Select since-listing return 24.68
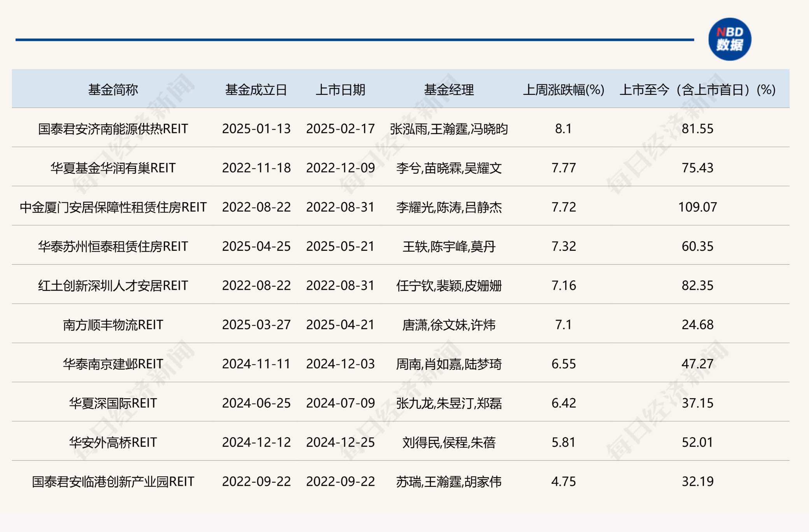This screenshot has width=809, height=532. point(698,325)
